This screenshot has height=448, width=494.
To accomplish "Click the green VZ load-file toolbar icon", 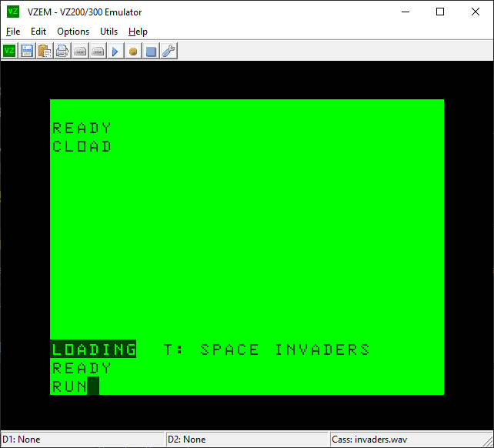I will pyautogui.click(x=9, y=51).
